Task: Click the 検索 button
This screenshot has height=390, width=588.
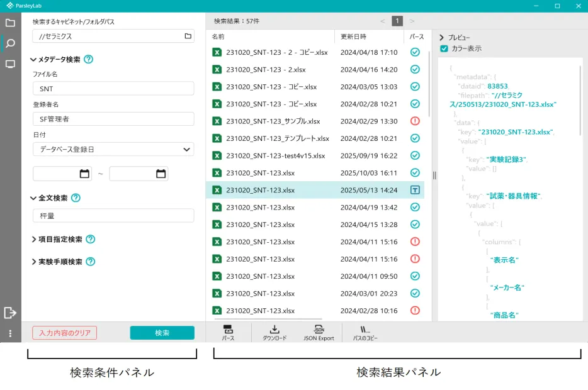Action: coord(162,333)
